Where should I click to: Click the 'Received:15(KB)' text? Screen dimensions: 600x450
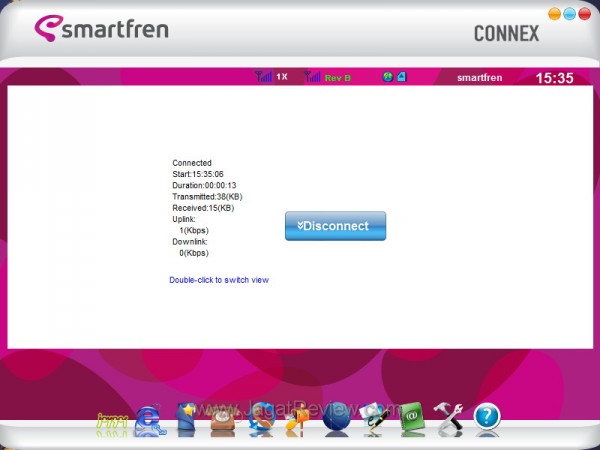(203, 208)
